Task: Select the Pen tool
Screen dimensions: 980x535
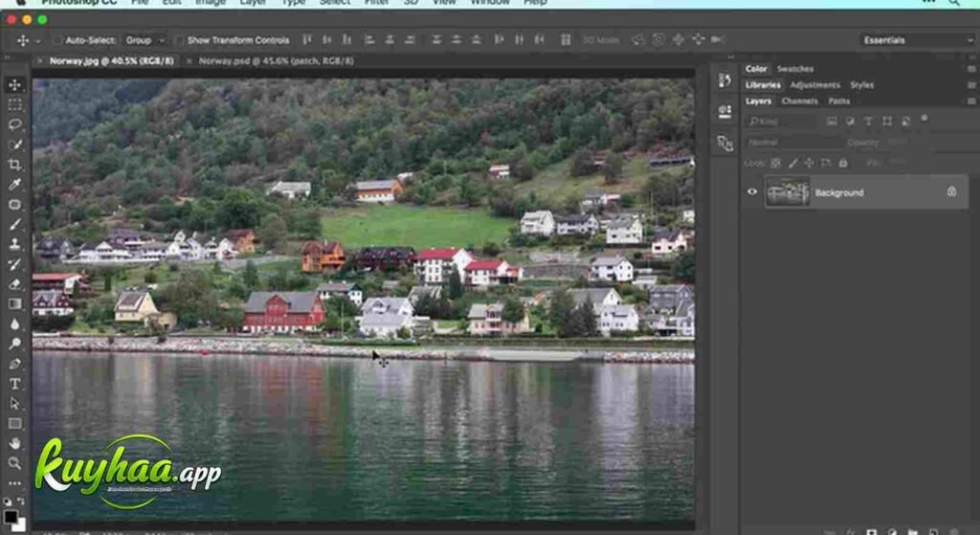Action: tap(15, 364)
